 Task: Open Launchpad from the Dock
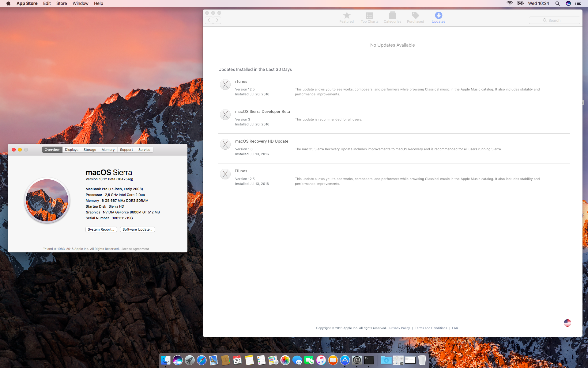(x=190, y=360)
